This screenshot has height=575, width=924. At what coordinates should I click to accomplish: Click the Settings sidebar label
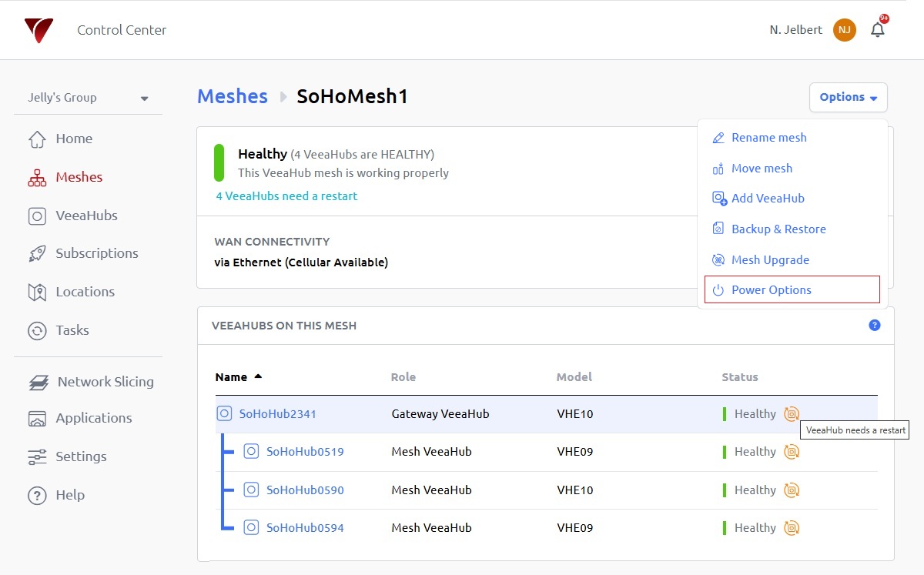tap(81, 456)
